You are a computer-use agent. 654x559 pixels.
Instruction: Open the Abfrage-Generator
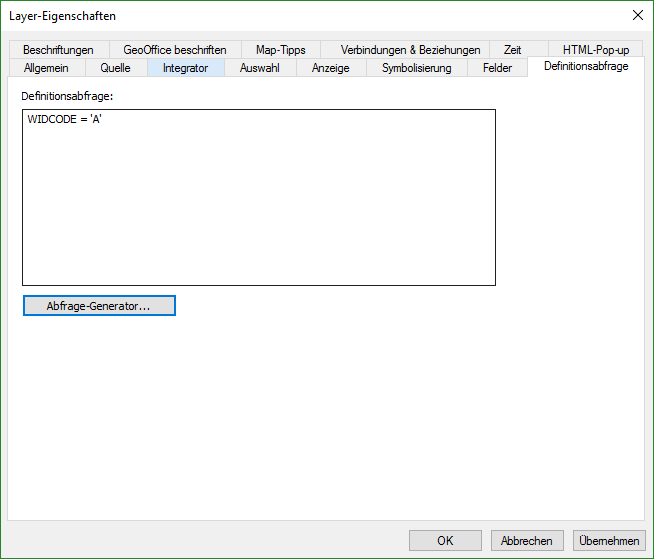coord(99,306)
